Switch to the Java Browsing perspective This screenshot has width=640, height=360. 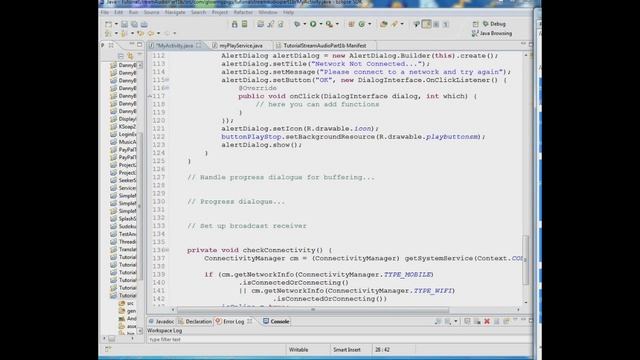(492, 33)
